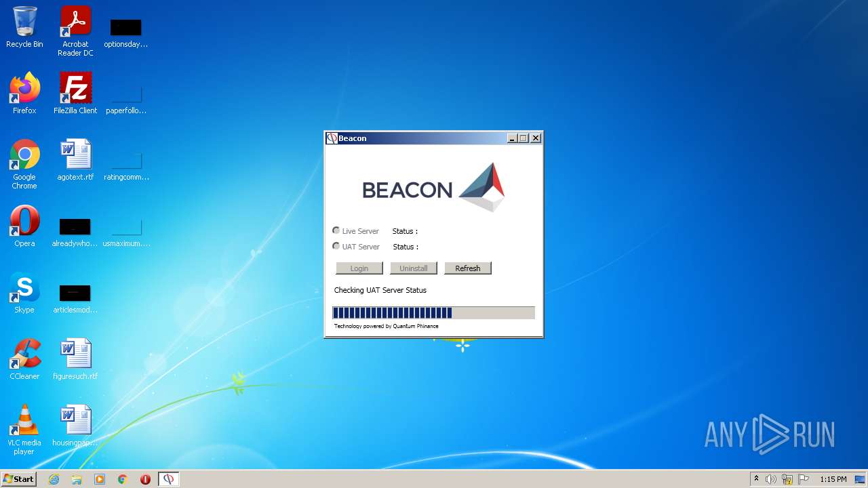
Task: Click the volume speaker tray icon
Action: (771, 479)
